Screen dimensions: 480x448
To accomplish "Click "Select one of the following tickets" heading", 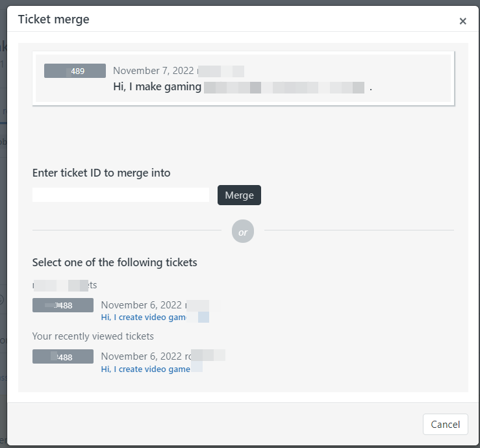I will point(115,262).
